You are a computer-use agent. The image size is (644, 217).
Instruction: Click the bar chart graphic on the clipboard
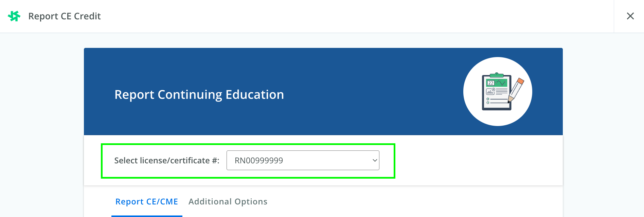tap(490, 91)
